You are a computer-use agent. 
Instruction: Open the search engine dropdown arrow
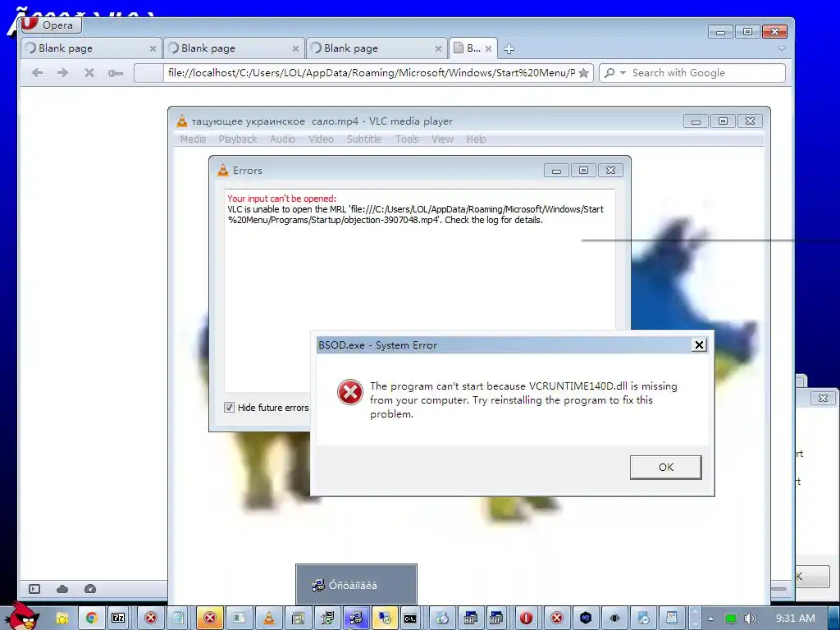(x=623, y=72)
